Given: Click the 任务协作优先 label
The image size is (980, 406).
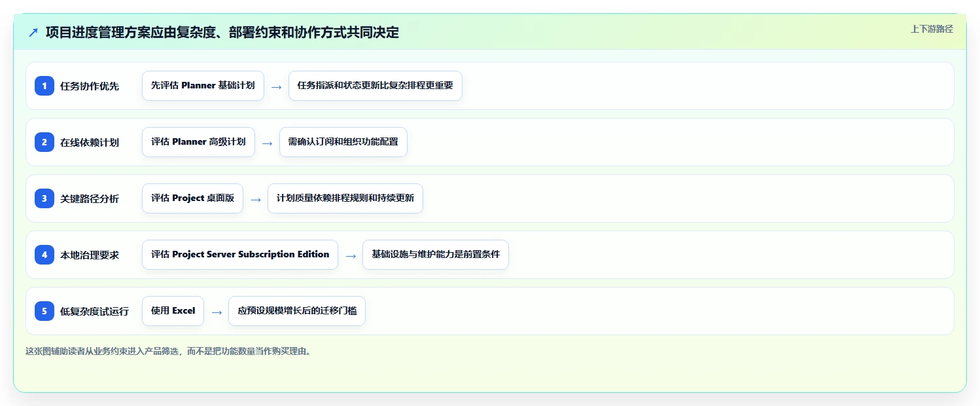Looking at the screenshot, I should [90, 86].
